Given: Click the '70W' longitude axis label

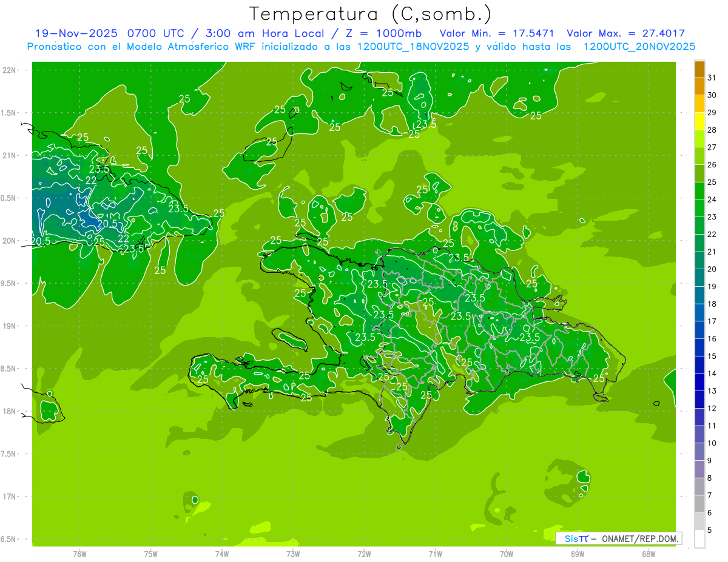Looking at the screenshot, I should pyautogui.click(x=507, y=554).
